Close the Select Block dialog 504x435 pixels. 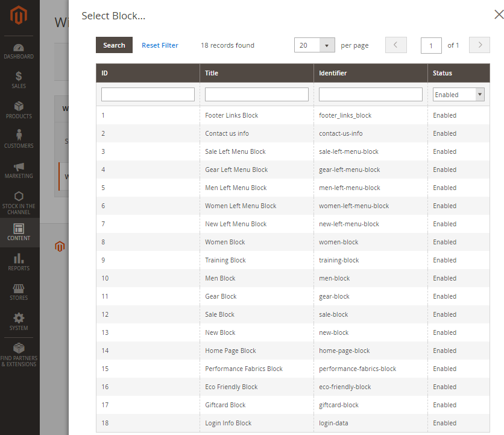point(498,16)
